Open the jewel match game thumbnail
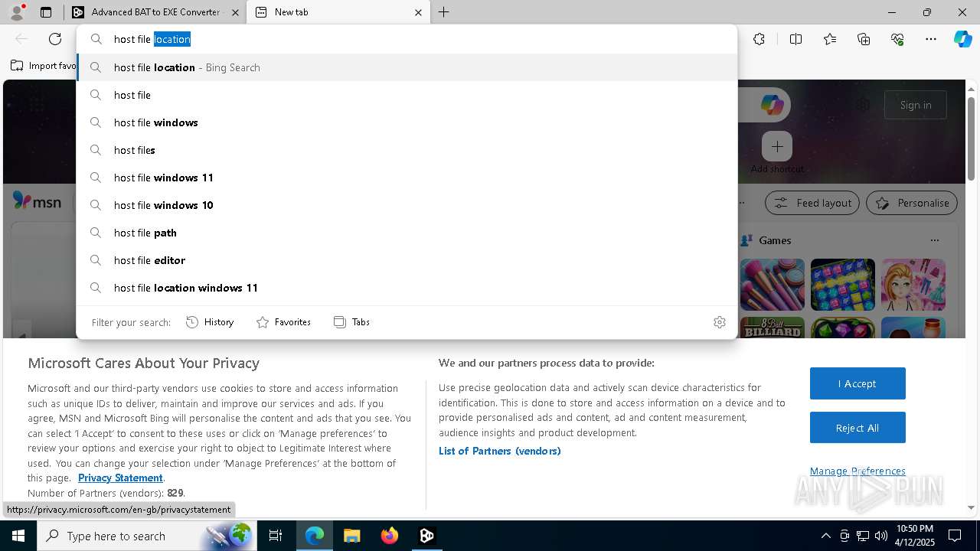The width and height of the screenshot is (980, 551). pyautogui.click(x=843, y=284)
